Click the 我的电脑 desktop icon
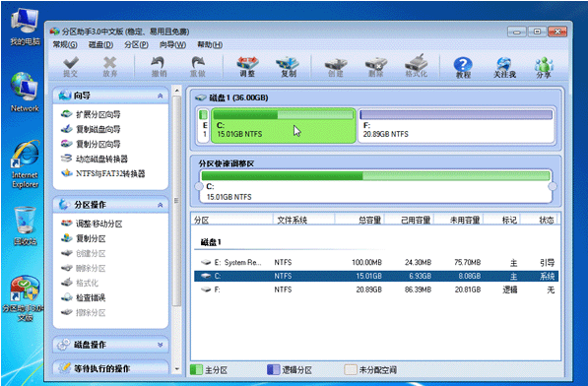This screenshot has width=588, height=386. (25, 27)
